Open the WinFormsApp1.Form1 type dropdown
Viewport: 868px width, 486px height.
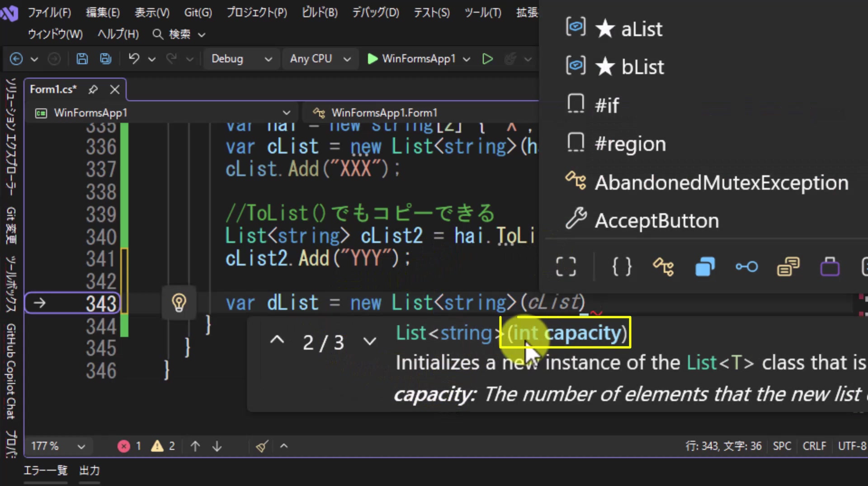(420, 112)
